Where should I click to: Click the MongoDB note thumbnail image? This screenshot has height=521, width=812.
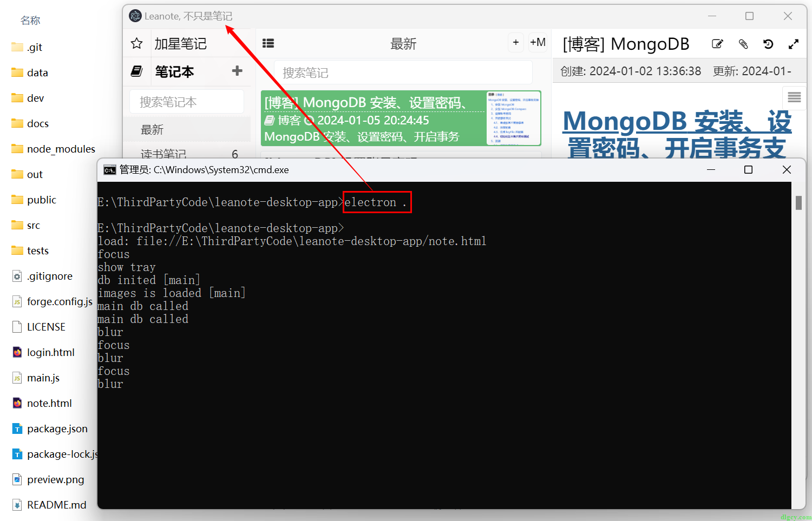pyautogui.click(x=514, y=117)
